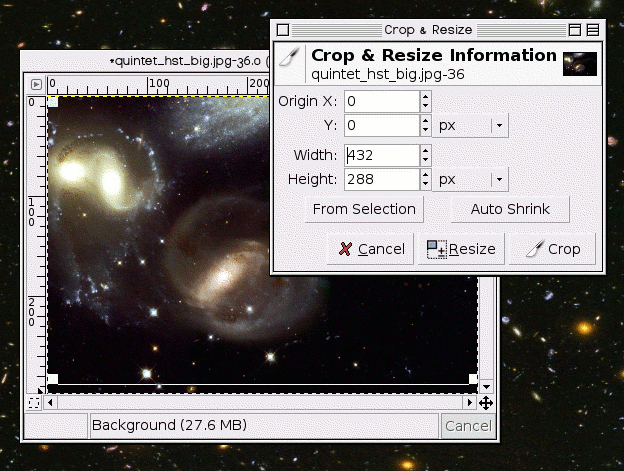Click the Auto Shrink button

[x=510, y=209]
